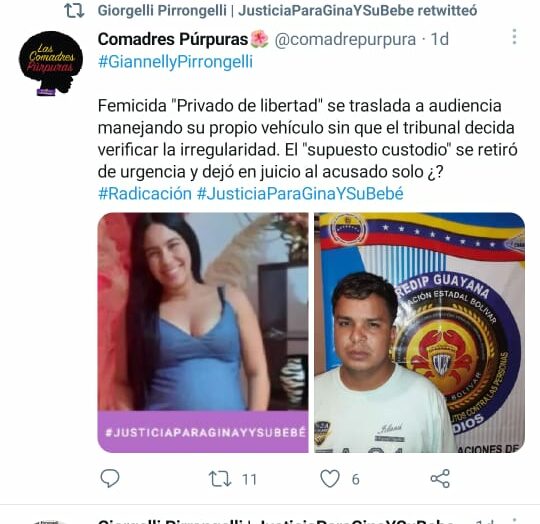Screen dimensions: 540x524
Task: View the photo of man in white shirt
Action: 419,332
